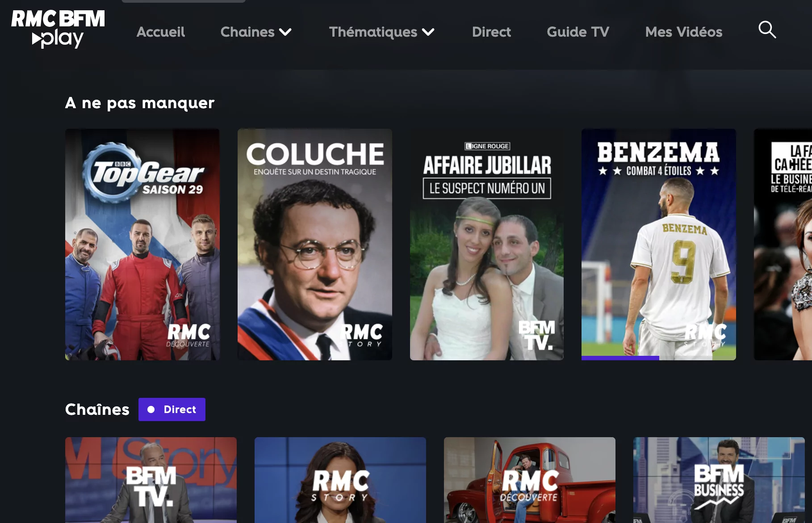Open Mes Vidéos in the navigation

coord(683,32)
